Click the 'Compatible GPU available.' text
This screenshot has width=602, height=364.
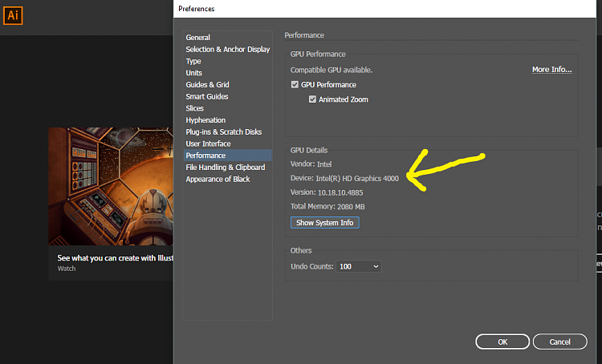pos(332,71)
